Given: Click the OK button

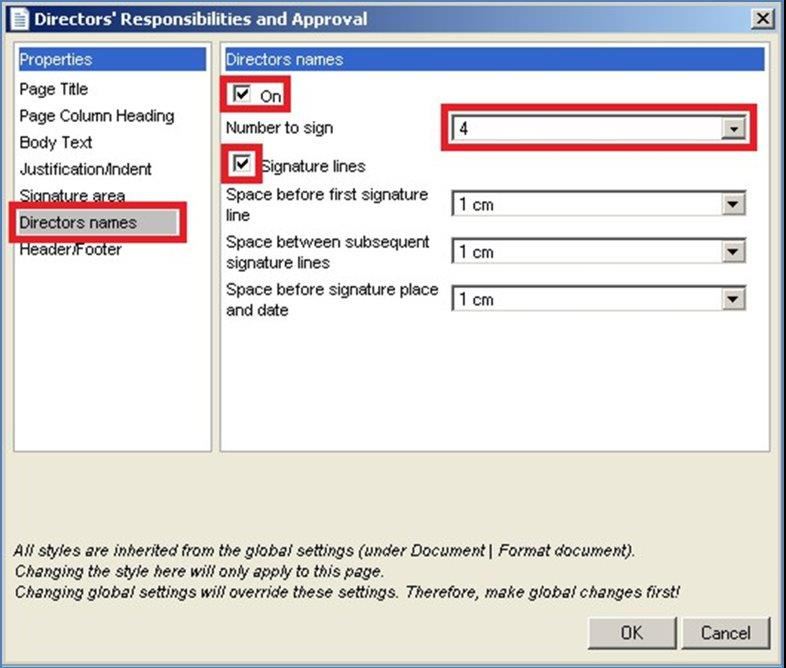Looking at the screenshot, I should (x=632, y=633).
